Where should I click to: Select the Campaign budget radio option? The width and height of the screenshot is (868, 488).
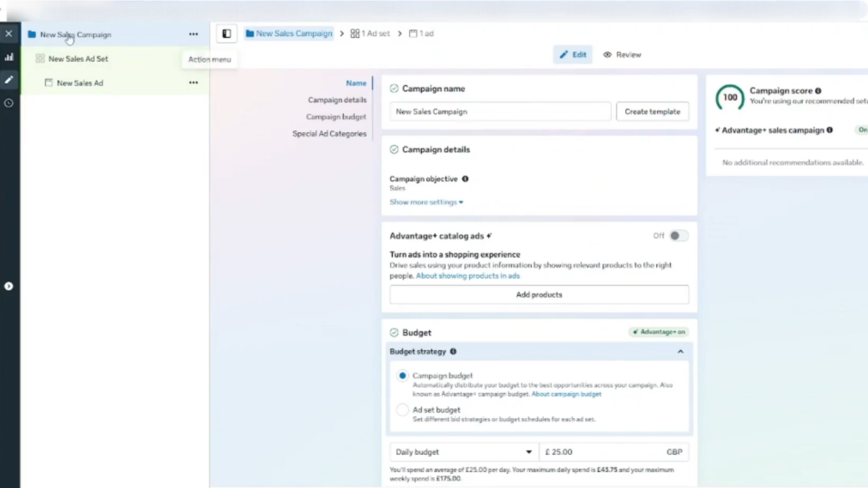pos(403,375)
